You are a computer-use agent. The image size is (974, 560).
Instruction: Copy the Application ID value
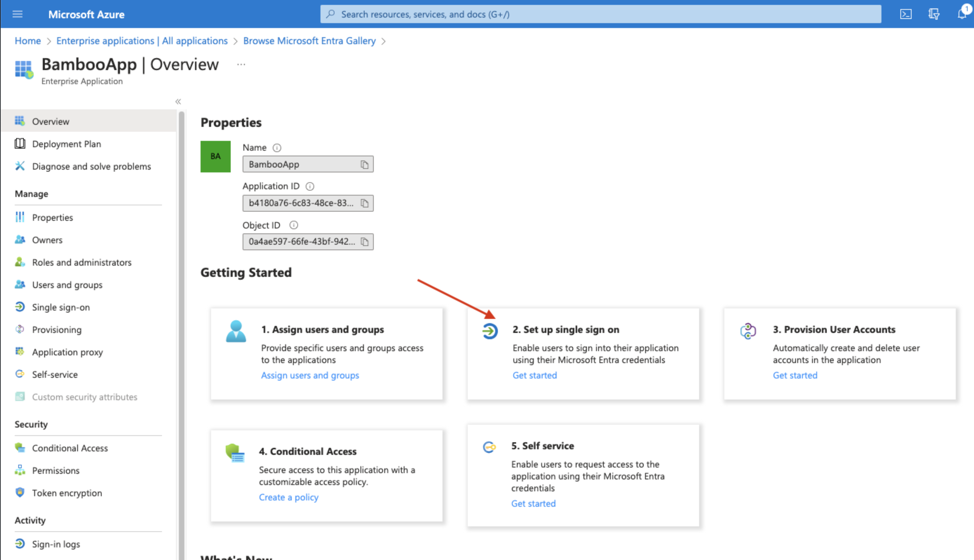click(364, 203)
